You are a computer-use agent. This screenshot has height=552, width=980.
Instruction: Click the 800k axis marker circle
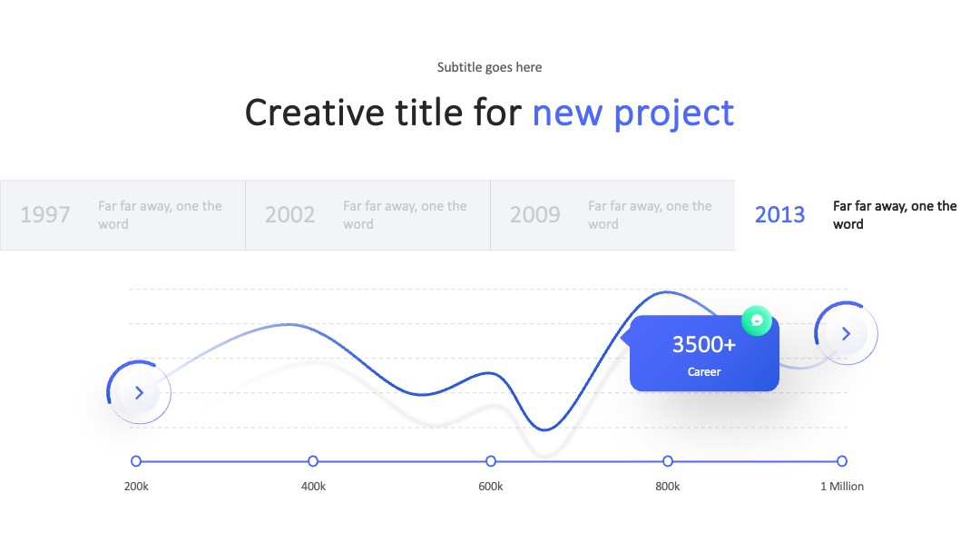(x=668, y=461)
